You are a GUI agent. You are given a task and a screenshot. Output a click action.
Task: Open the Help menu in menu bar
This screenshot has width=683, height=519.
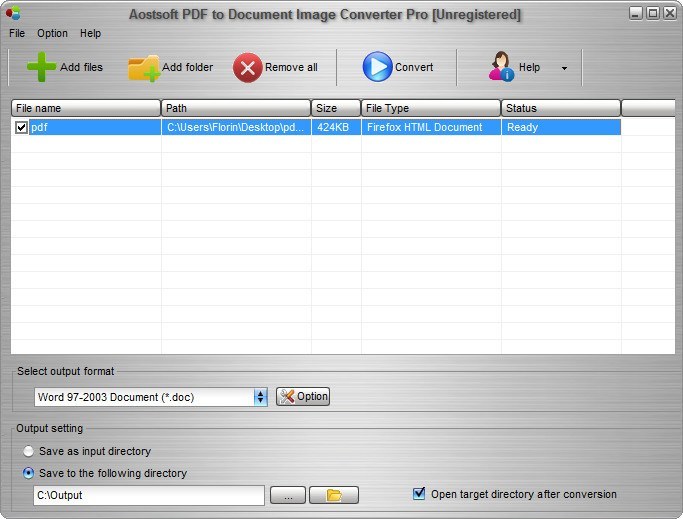click(x=90, y=33)
